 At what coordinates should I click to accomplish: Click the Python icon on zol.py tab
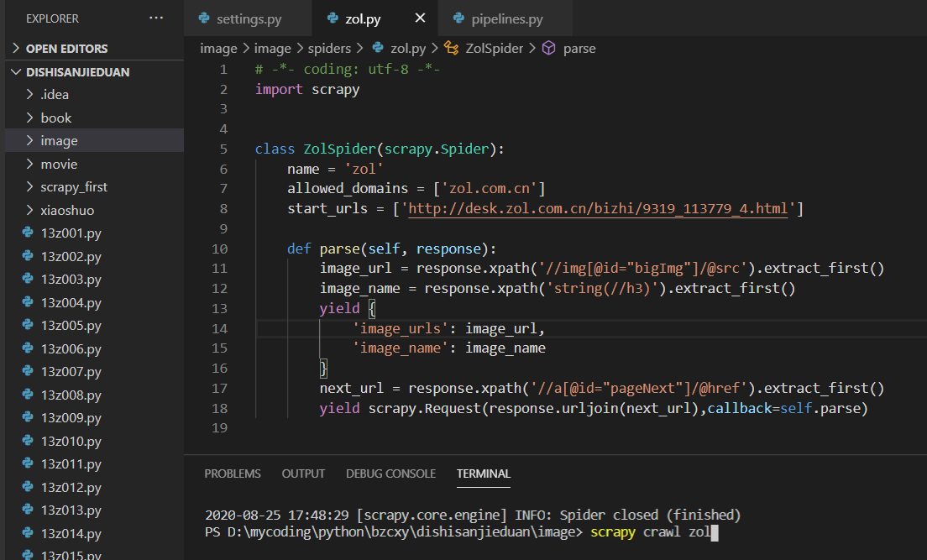(x=333, y=18)
